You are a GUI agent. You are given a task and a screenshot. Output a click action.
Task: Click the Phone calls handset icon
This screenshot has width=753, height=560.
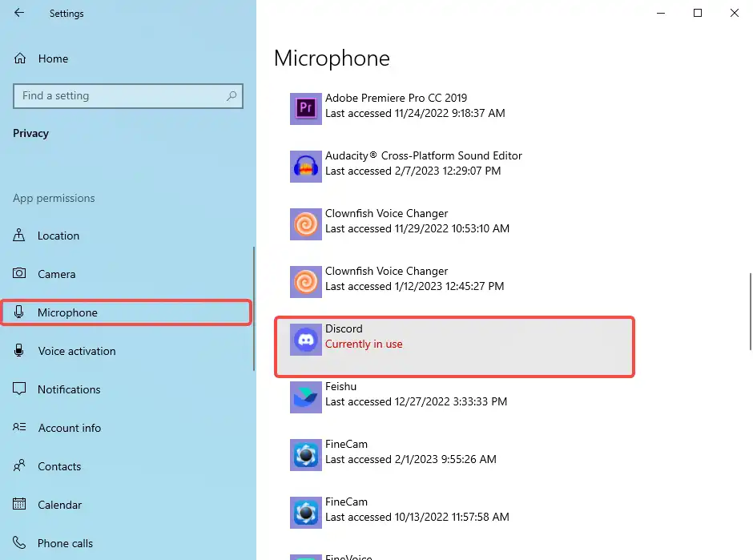click(x=19, y=542)
